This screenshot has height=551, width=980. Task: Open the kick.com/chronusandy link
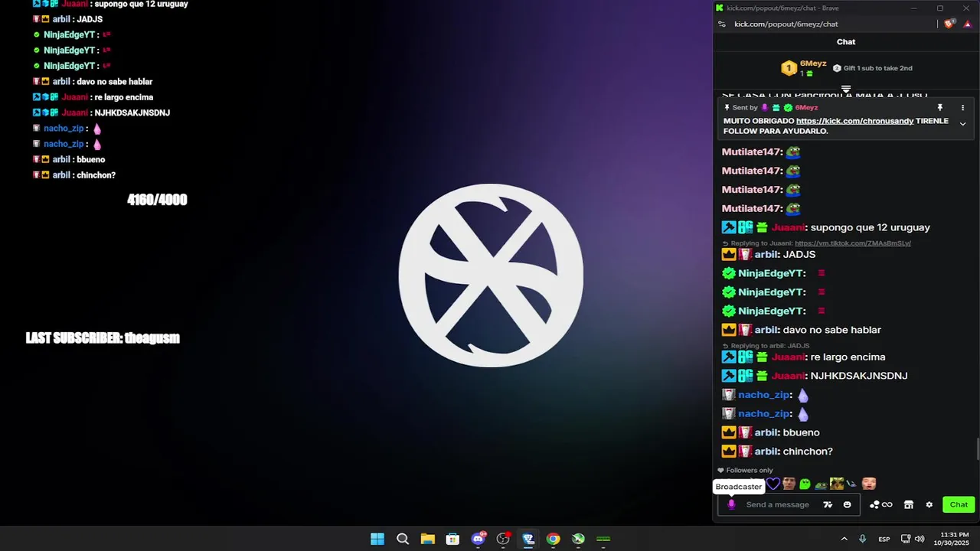pos(854,121)
